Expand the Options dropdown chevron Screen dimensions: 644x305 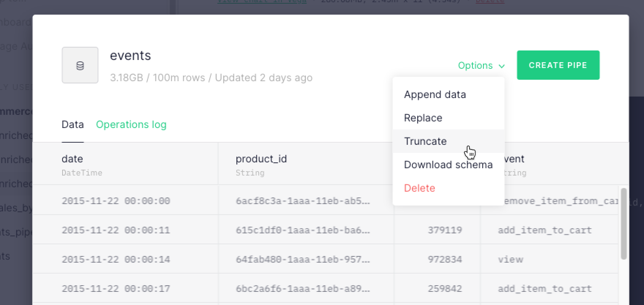click(502, 66)
